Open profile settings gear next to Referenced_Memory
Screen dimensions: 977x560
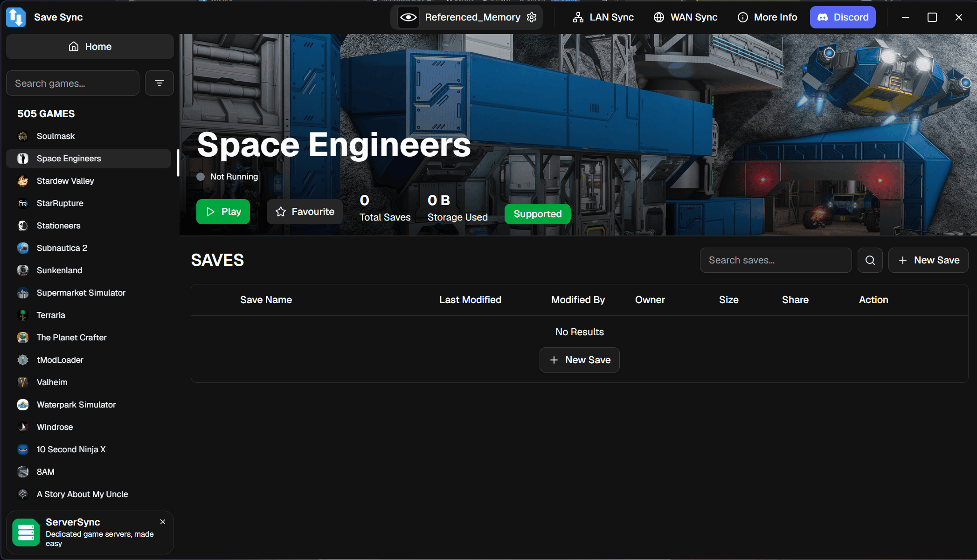pos(532,17)
